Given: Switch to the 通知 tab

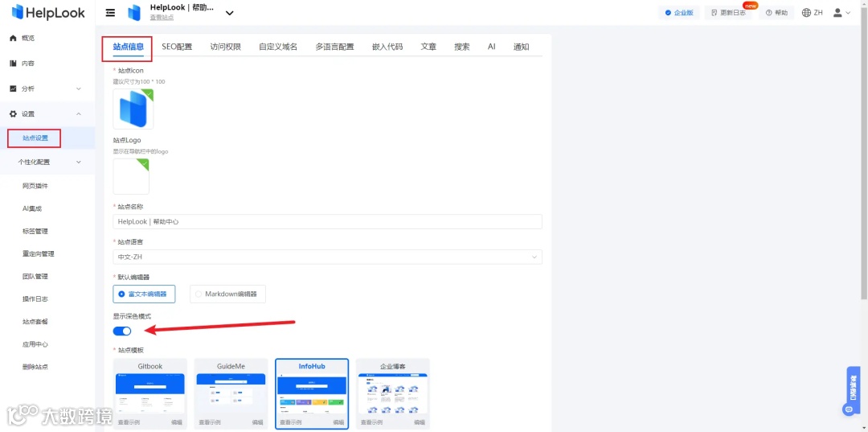Looking at the screenshot, I should click(x=521, y=47).
